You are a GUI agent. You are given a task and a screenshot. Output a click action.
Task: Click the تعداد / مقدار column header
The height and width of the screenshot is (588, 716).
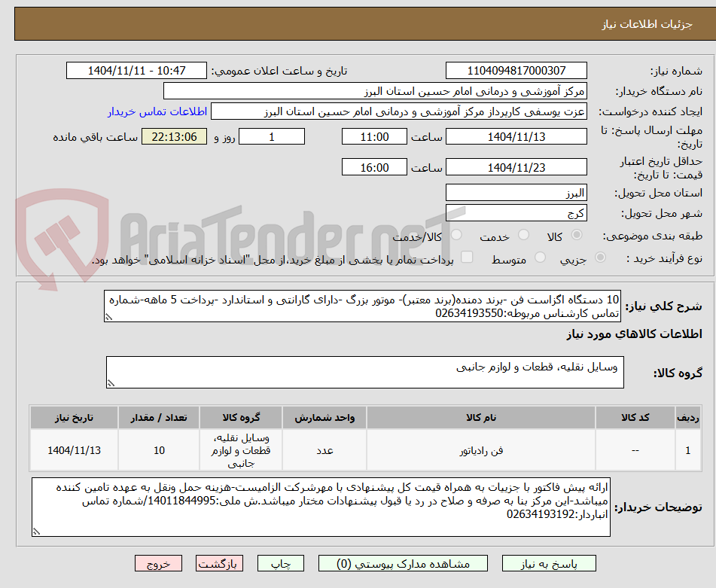click(x=159, y=418)
